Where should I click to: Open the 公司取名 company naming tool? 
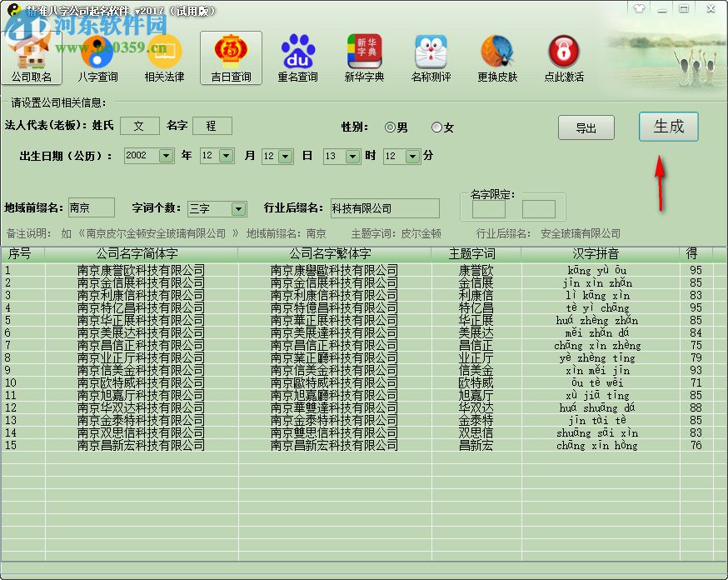coord(32,57)
